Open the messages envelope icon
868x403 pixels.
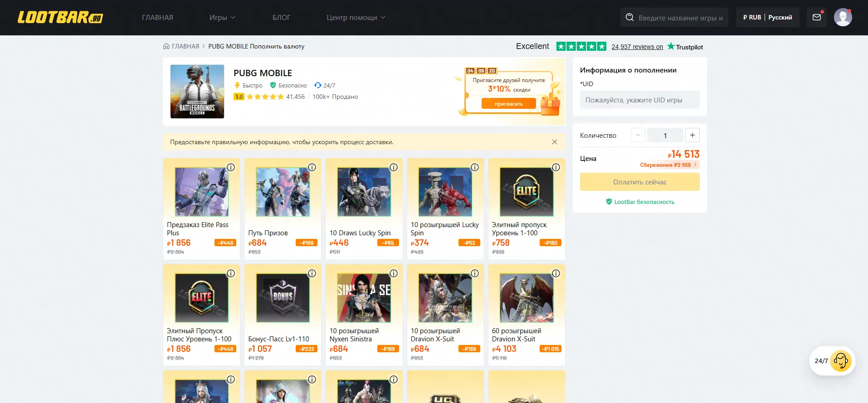(817, 17)
